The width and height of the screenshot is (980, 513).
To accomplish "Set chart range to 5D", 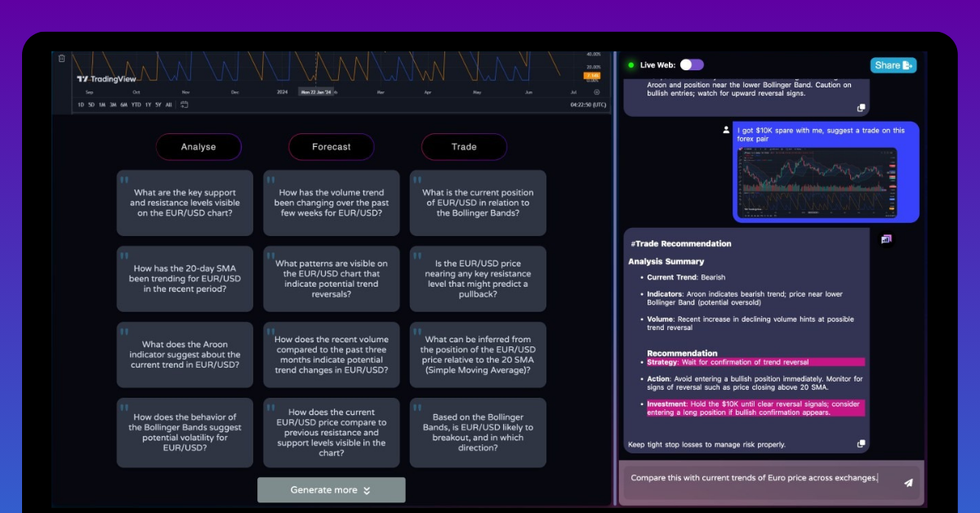I will pos(91,105).
